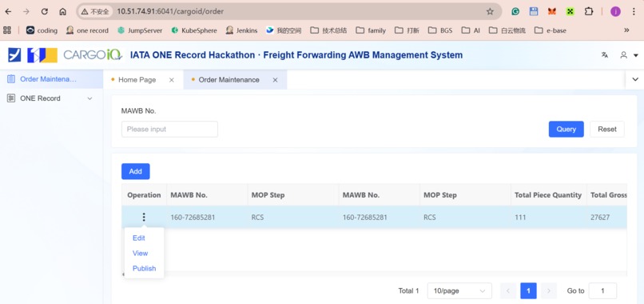Image resolution: width=644 pixels, height=304 pixels.
Task: Go to page 1 in pagination
Action: (528, 291)
